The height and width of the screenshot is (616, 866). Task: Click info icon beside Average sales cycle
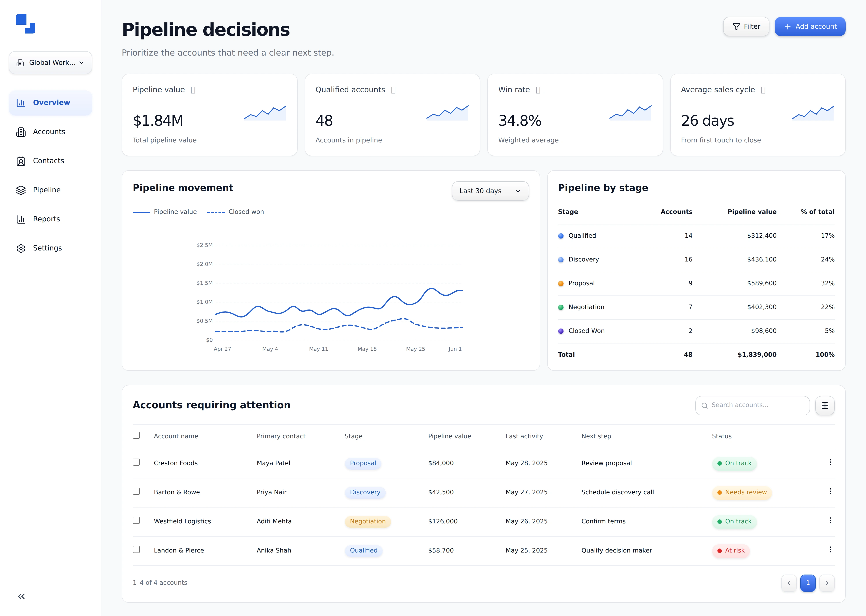[763, 90]
